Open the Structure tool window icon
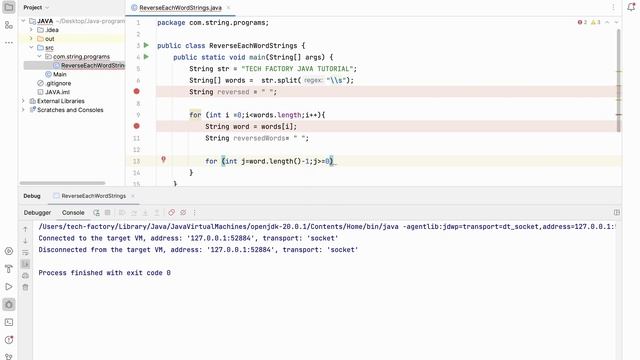 point(9,25)
